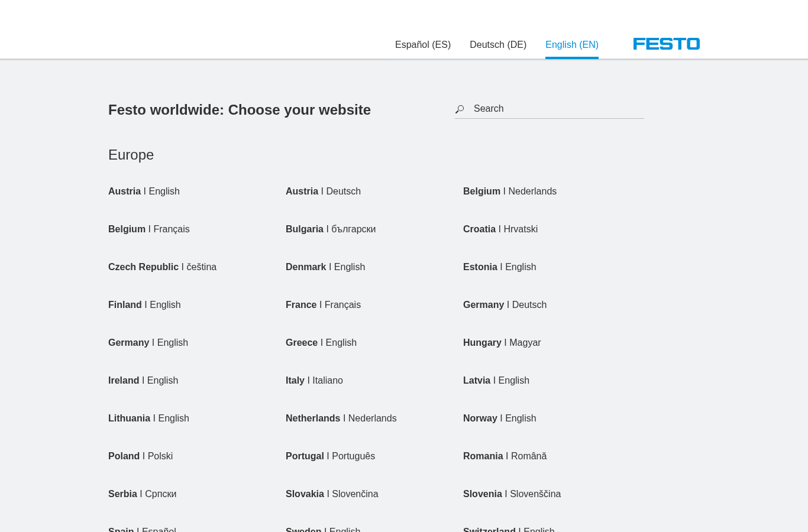Open Belgium Français website
This screenshot has height=532, width=808.
point(149,229)
